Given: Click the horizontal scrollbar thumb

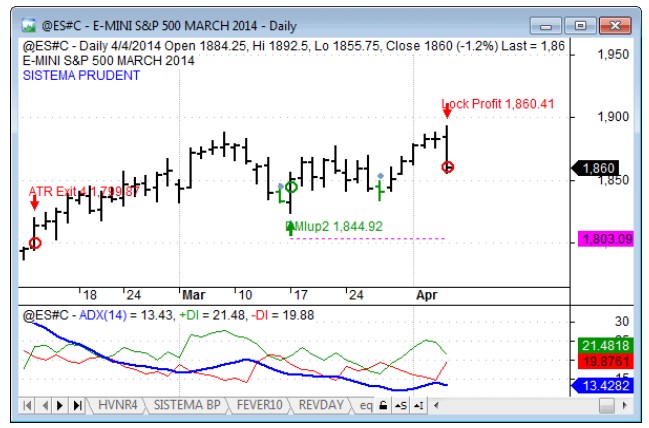Looking at the screenshot, I should (x=607, y=406).
